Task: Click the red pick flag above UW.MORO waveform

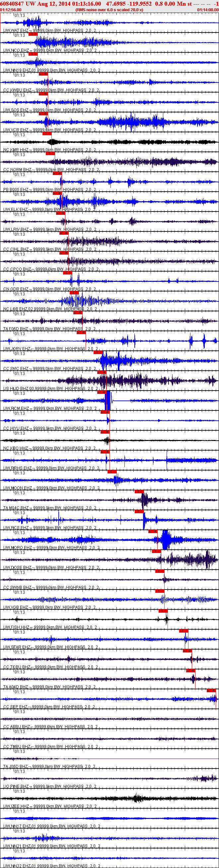Action: click(153, 531)
